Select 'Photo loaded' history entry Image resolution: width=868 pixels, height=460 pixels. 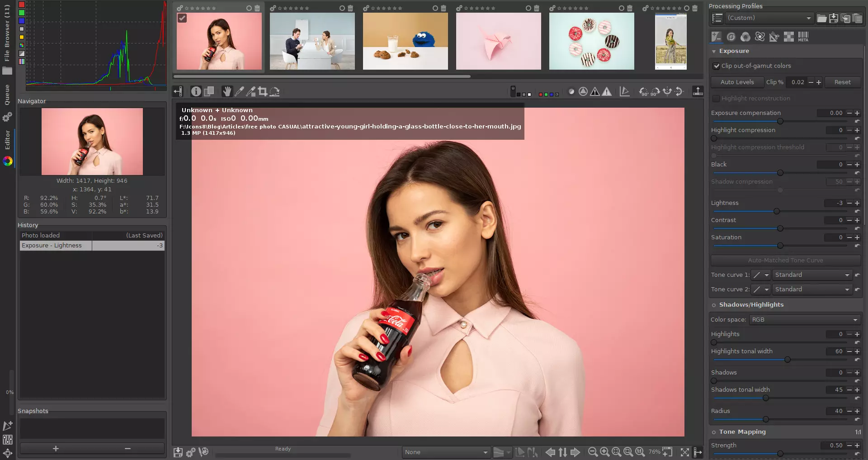(x=92, y=236)
